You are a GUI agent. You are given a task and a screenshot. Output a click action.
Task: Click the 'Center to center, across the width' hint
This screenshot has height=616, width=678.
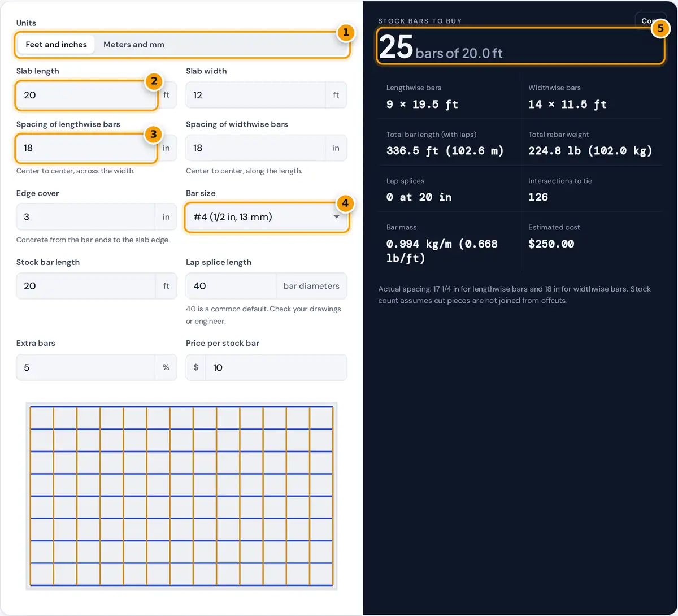pos(75,171)
